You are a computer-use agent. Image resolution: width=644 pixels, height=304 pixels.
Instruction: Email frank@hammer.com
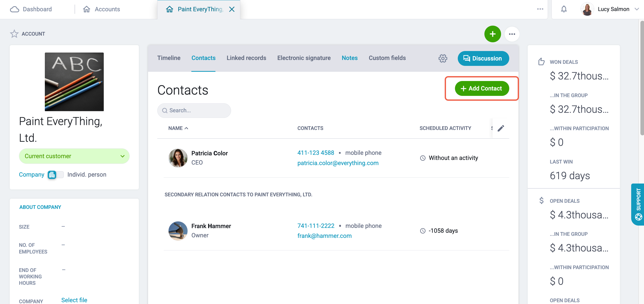point(324,236)
